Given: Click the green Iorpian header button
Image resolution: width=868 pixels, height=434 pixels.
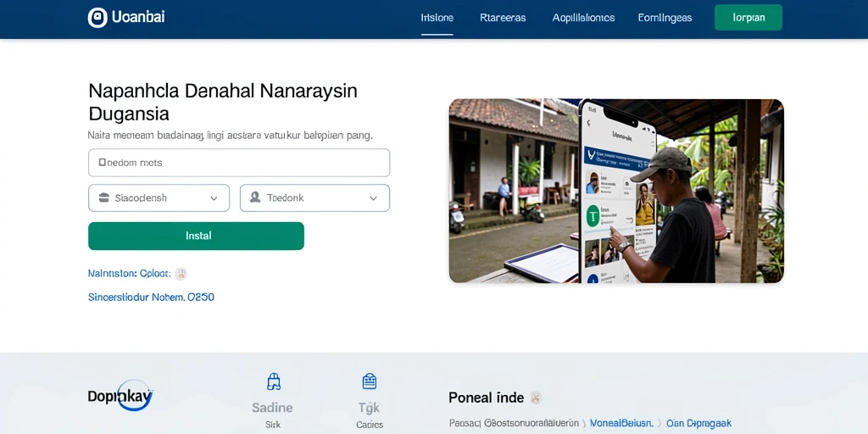Looking at the screenshot, I should [748, 17].
